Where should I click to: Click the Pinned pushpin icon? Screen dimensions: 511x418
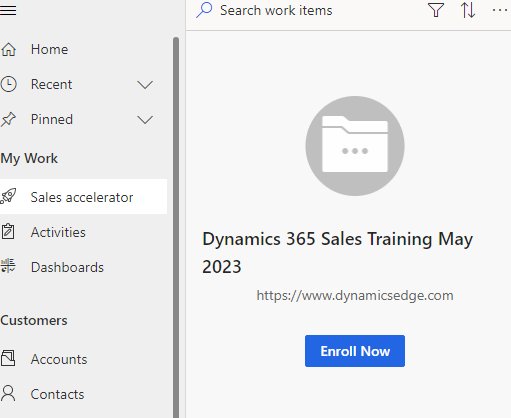(8, 119)
